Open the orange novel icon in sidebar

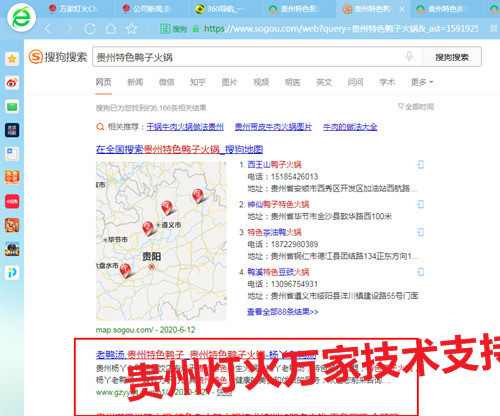(12, 178)
